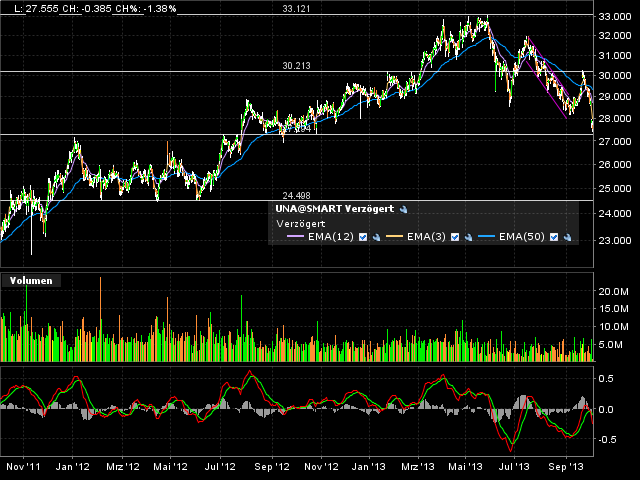
Task: Click the CH%: -1.38% readout
Action: point(146,9)
